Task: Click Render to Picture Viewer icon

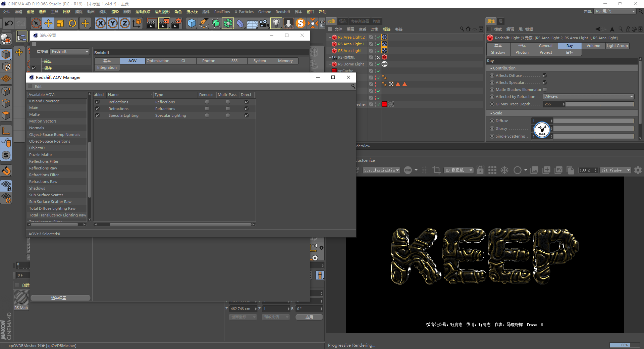Action: (x=164, y=23)
